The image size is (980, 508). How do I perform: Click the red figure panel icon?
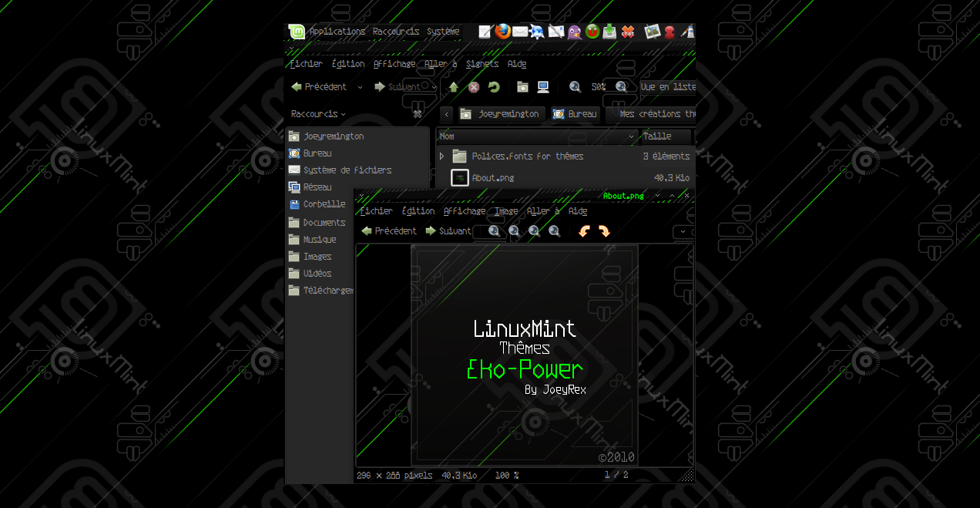pyautogui.click(x=670, y=32)
